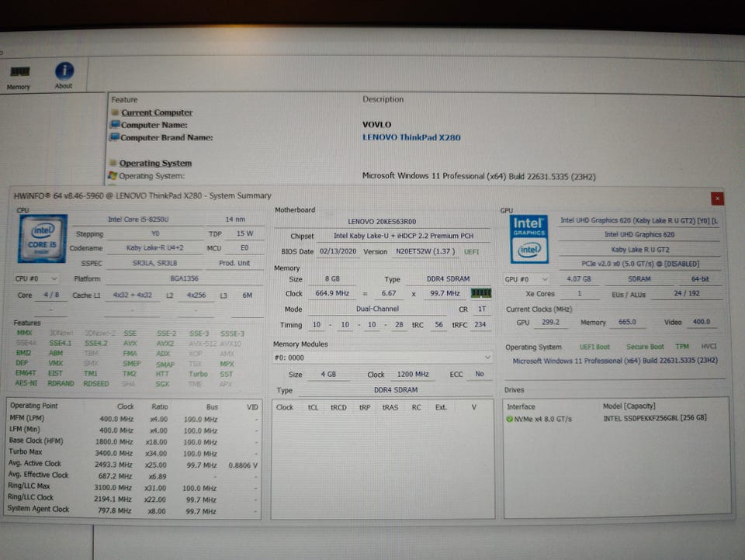The image size is (745, 560).
Task: Click the AVX2 CPU feature label
Action: 165,344
